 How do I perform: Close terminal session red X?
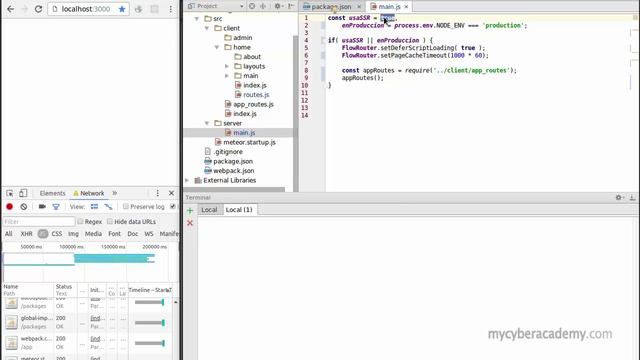[190, 223]
